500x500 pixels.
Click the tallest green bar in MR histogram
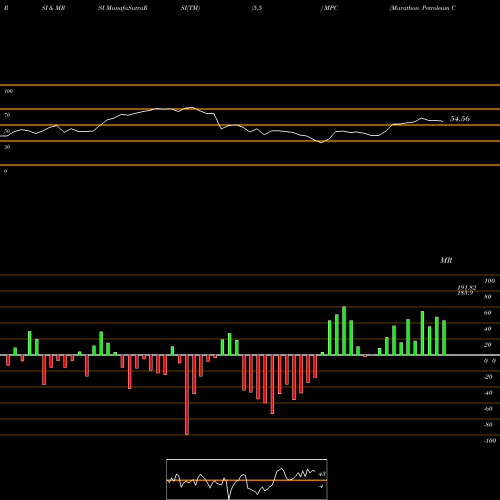344,331
